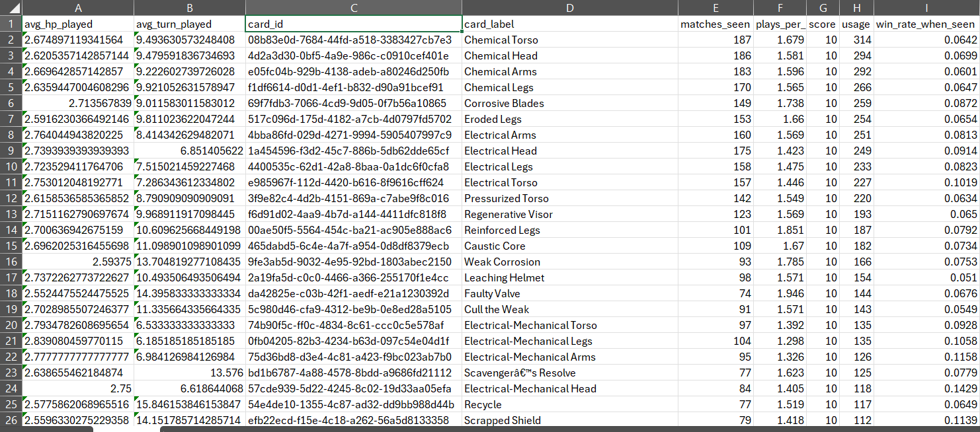Select the Regenerative Visor cell
This screenshot has height=432, width=980.
point(570,214)
